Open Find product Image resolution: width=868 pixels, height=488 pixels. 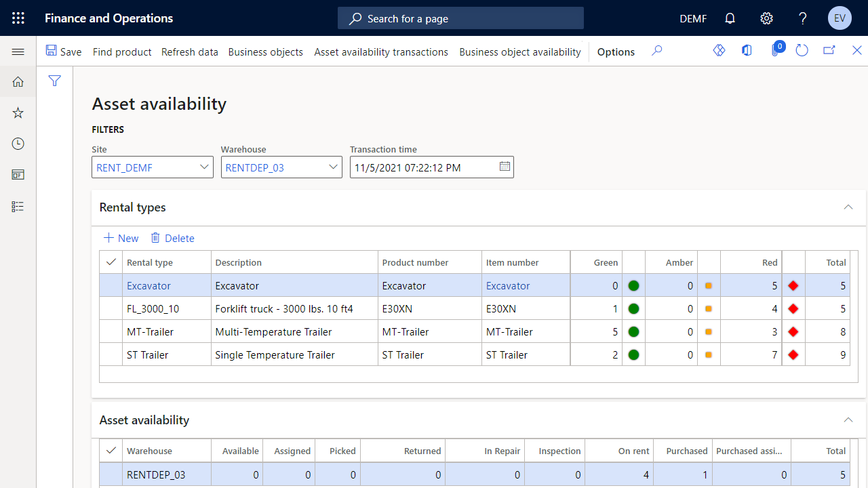122,52
